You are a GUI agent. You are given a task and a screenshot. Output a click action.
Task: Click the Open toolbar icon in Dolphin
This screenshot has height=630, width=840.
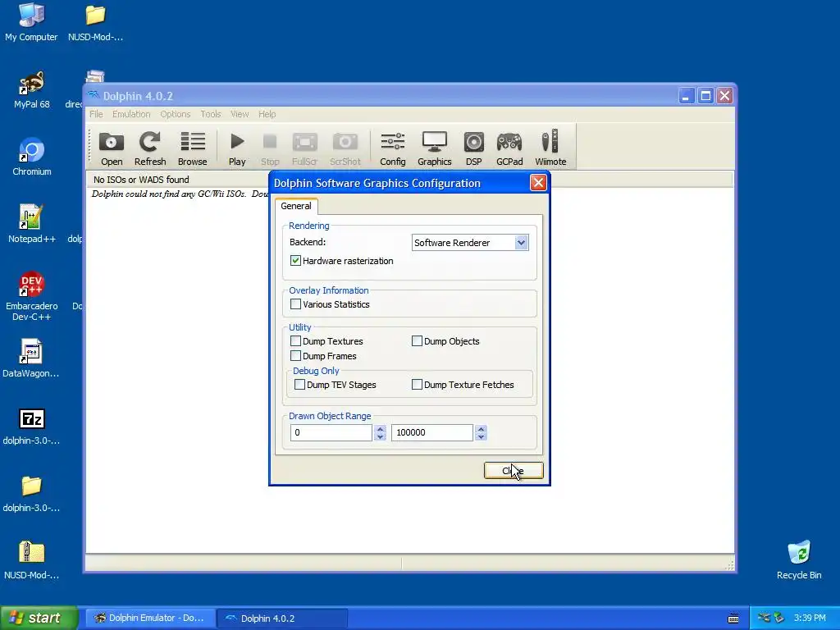(112, 149)
